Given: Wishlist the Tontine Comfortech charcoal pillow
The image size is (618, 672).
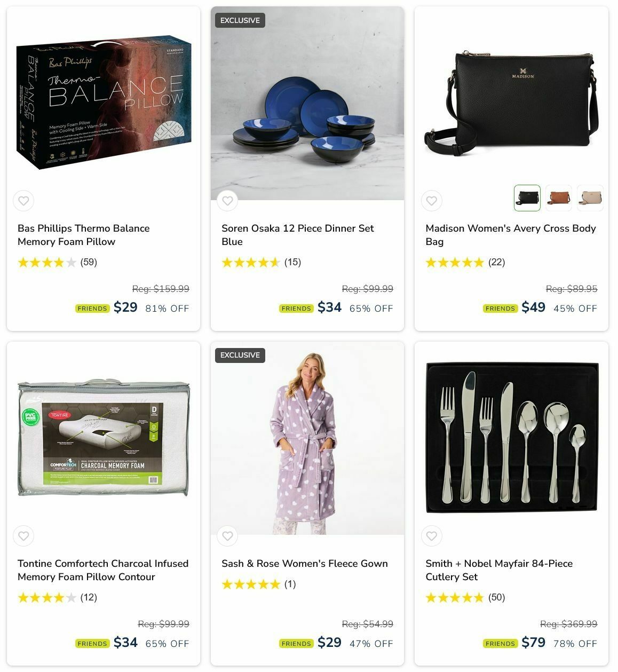Looking at the screenshot, I should tap(23, 536).
